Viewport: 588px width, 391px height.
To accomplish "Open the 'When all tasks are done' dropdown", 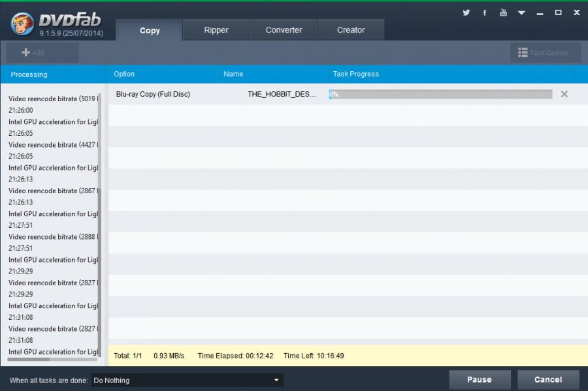I will [187, 380].
